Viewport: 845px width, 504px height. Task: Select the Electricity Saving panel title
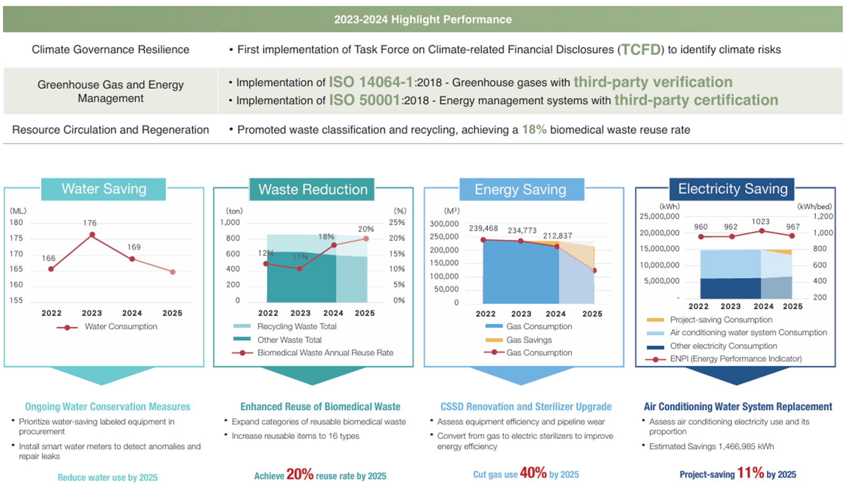pos(733,189)
